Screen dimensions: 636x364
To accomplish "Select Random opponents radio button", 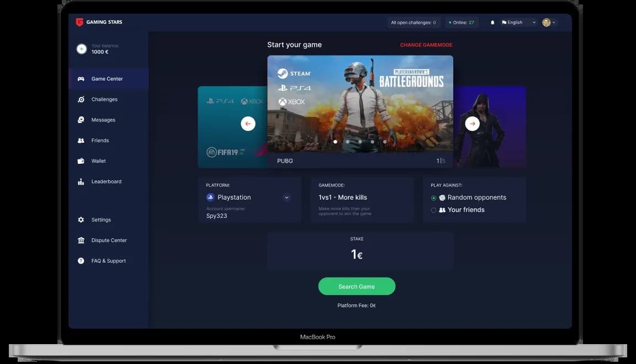I will [x=433, y=198].
